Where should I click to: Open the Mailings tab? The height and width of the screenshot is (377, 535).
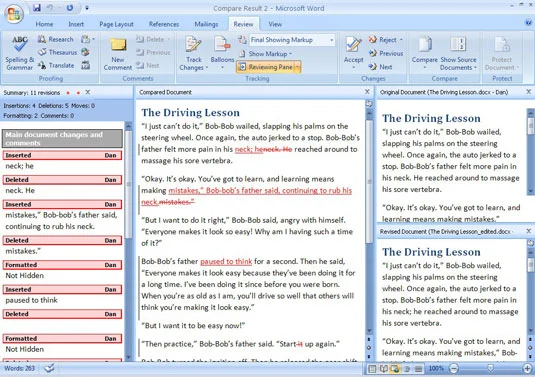[206, 24]
